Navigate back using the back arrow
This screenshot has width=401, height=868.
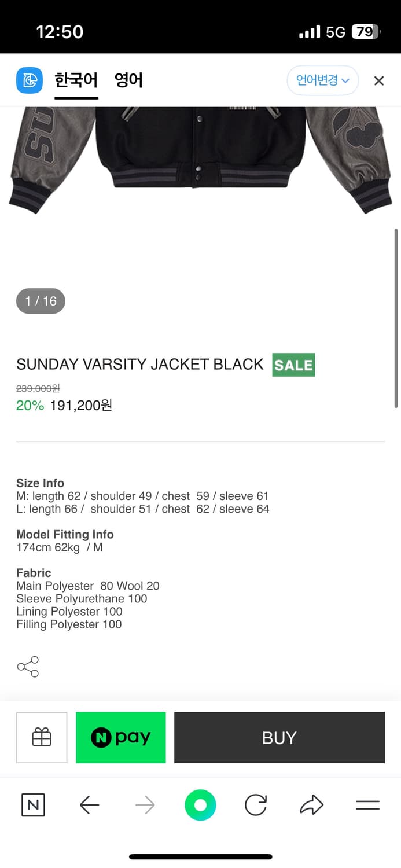[89, 804]
